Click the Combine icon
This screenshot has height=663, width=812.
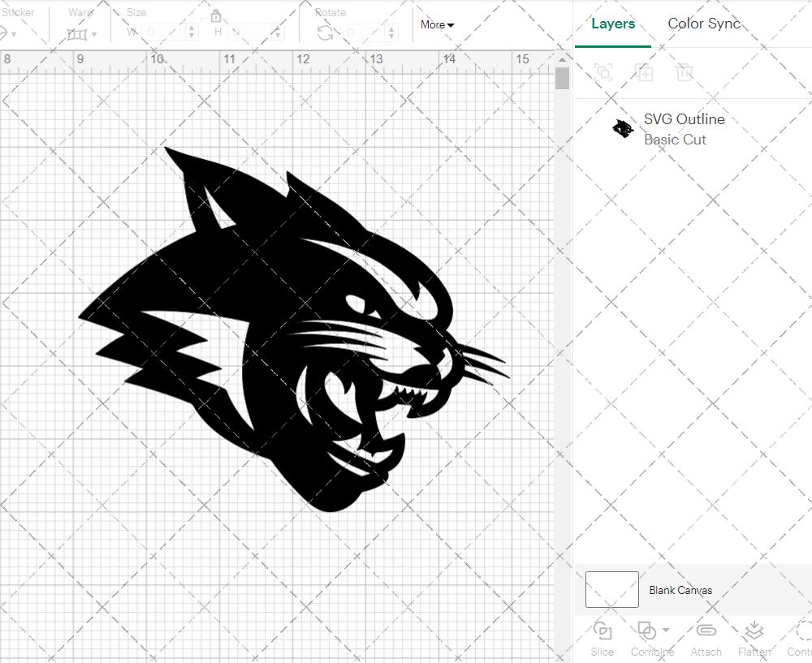click(x=647, y=630)
